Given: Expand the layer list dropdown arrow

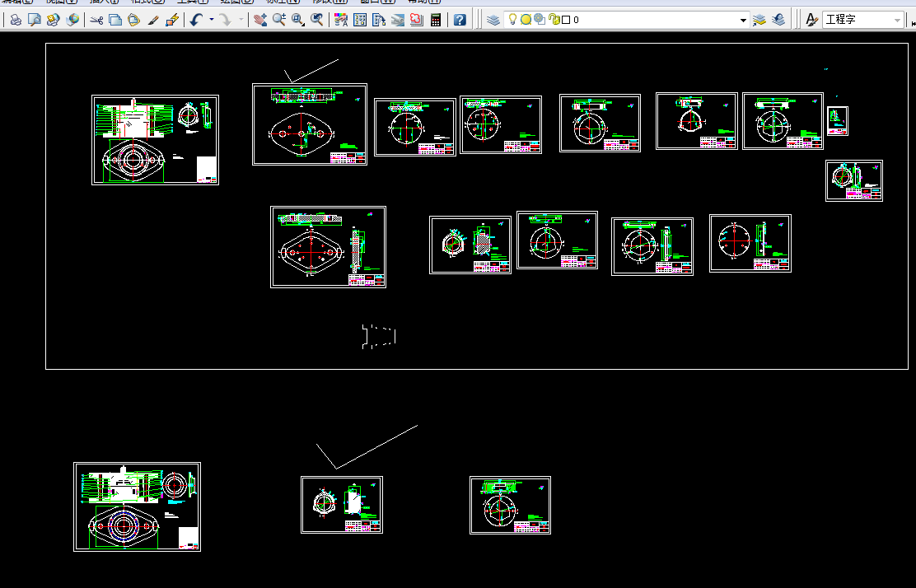Looking at the screenshot, I should [x=743, y=20].
